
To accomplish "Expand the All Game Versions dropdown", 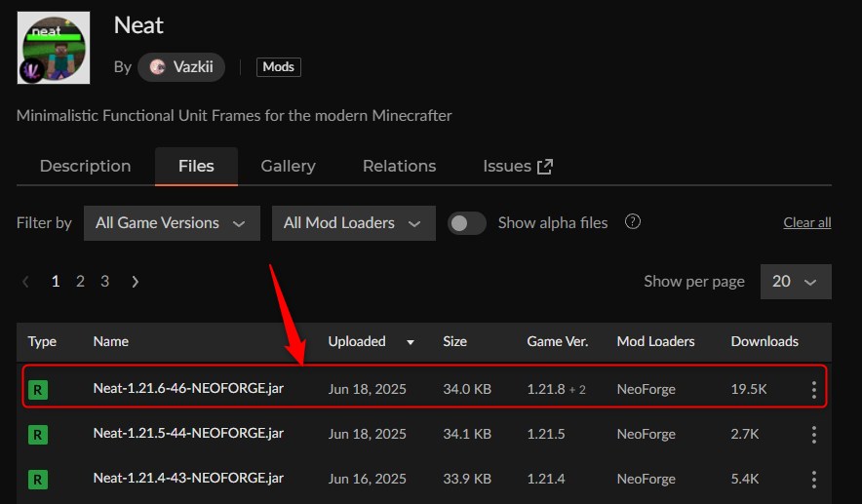I will 172,223.
